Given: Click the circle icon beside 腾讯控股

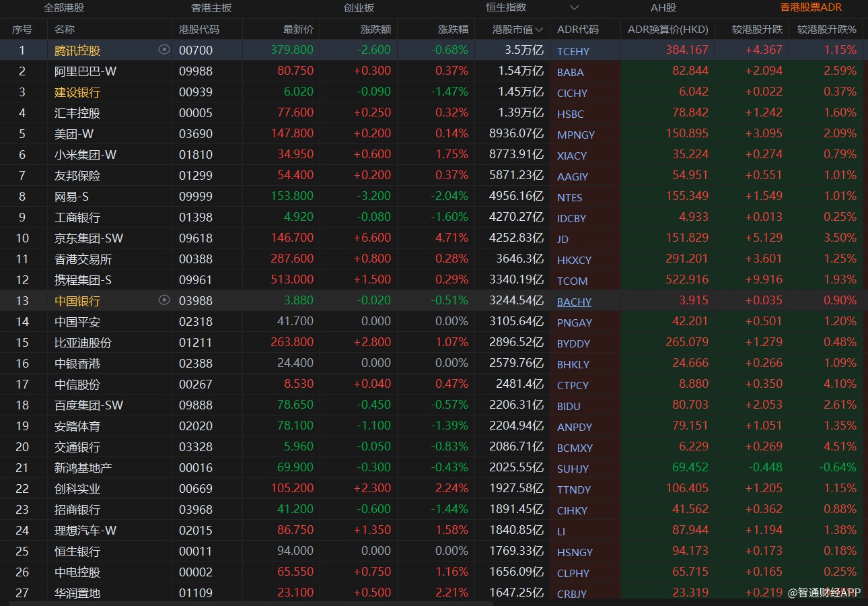Looking at the screenshot, I should (x=164, y=50).
